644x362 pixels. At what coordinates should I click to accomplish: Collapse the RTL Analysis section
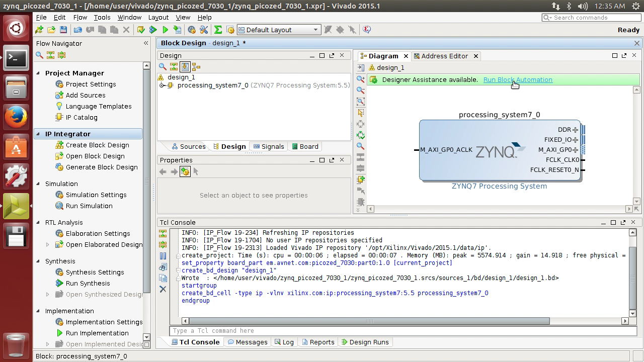coord(38,222)
